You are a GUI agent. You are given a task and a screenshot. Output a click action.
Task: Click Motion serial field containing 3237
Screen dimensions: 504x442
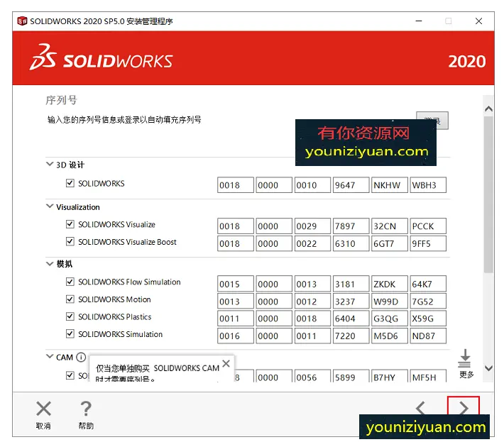(351, 302)
